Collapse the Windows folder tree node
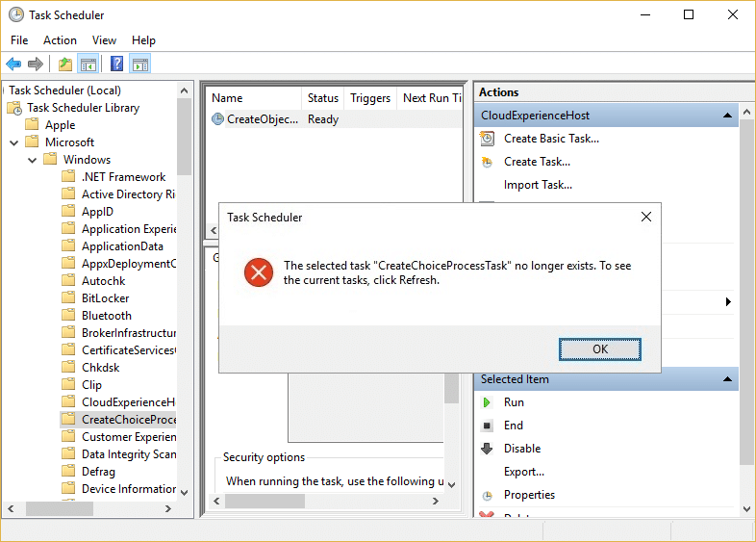This screenshot has width=756, height=542. click(33, 160)
